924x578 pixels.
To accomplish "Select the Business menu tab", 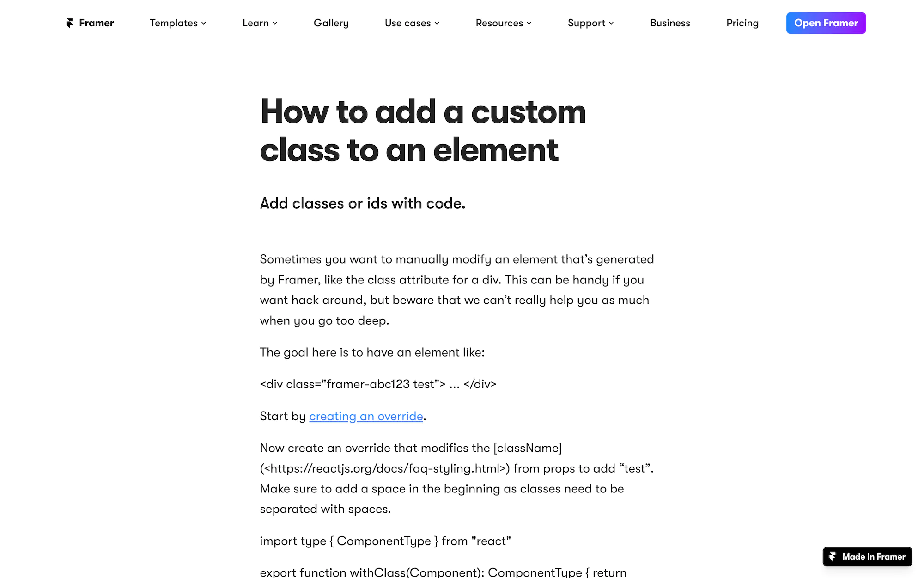I will point(670,23).
